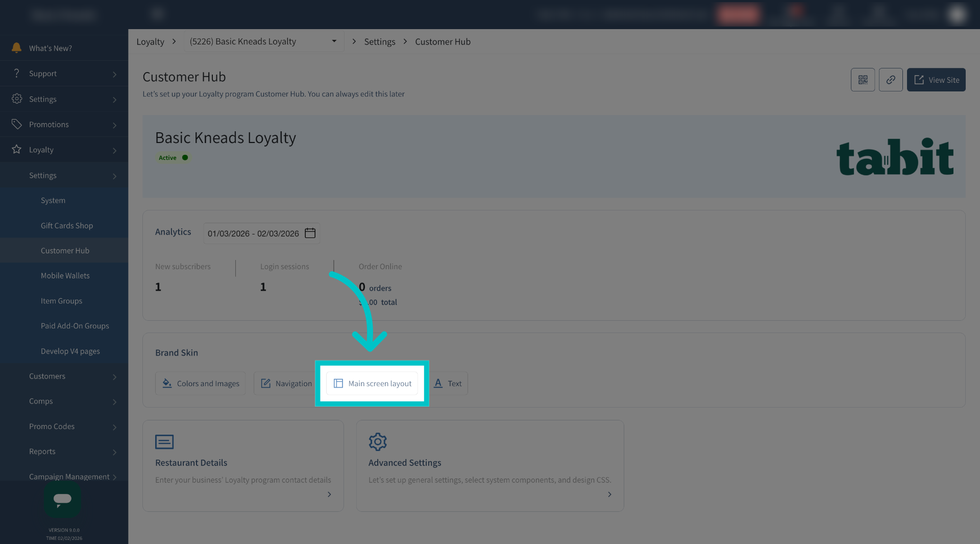
Task: Open System in the sidebar
Action: (53, 200)
